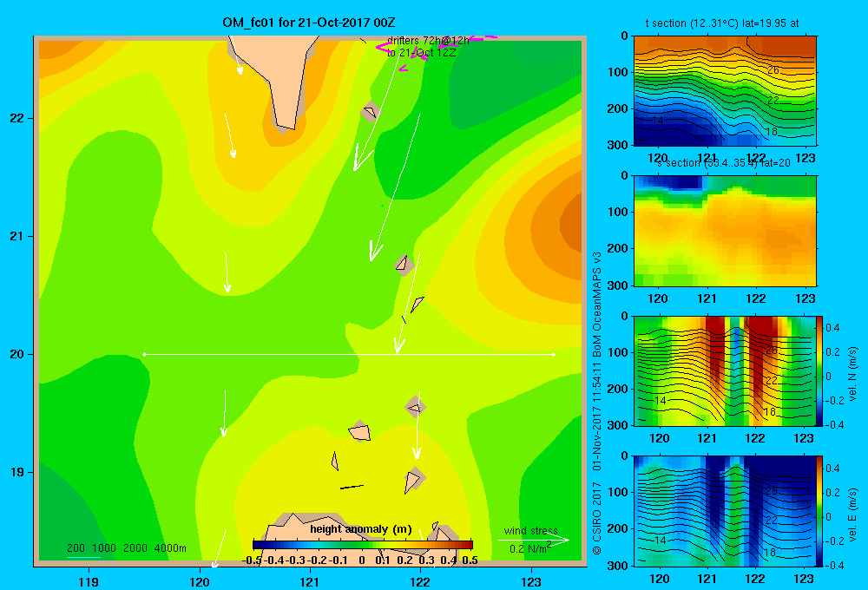
Task: Click the '0.5' end tick of height anomaly scale
Action: point(470,560)
